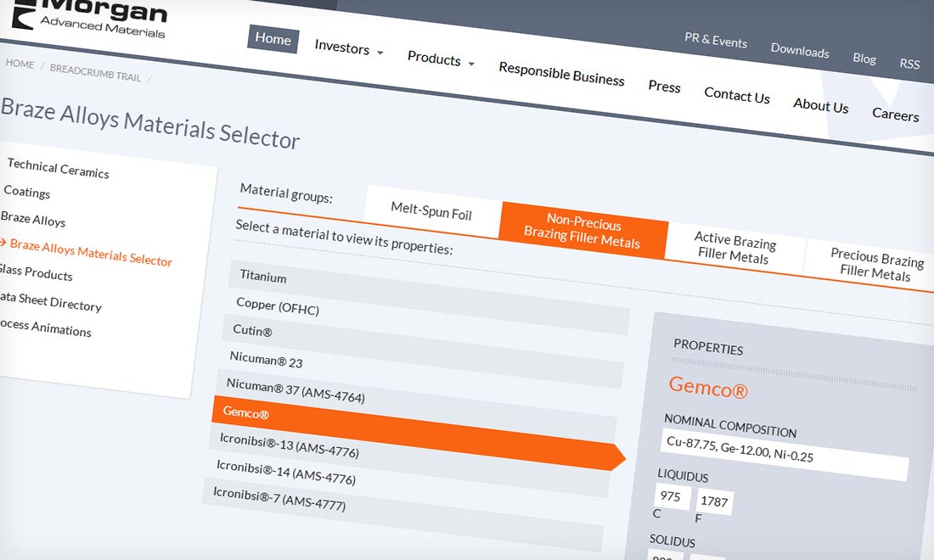Open Glass Products in sidebar
This screenshot has height=560, width=934.
click(x=36, y=272)
